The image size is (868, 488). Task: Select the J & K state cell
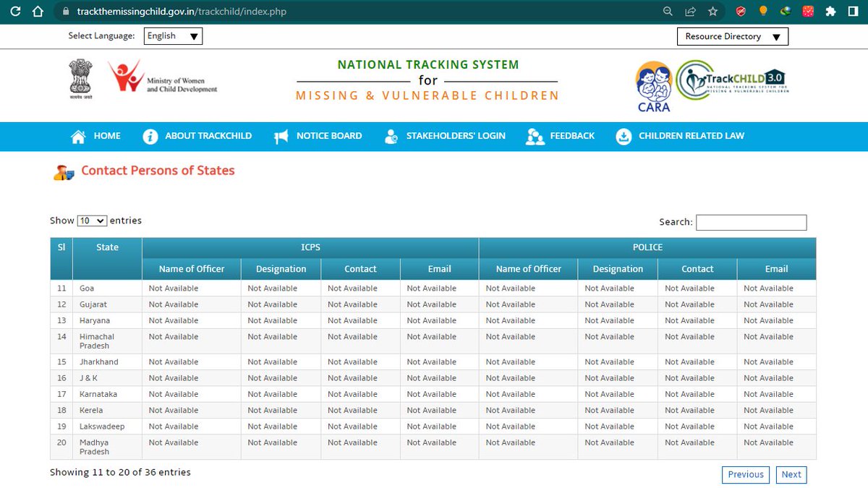[107, 378]
